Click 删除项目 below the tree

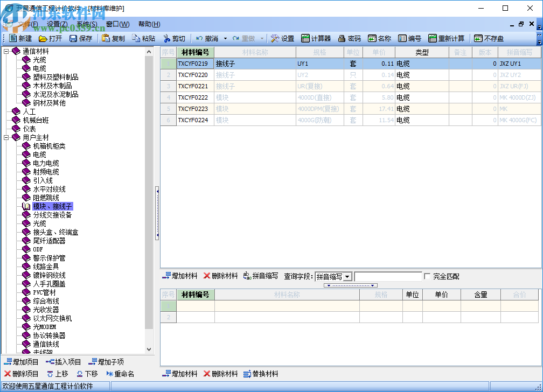coord(21,374)
